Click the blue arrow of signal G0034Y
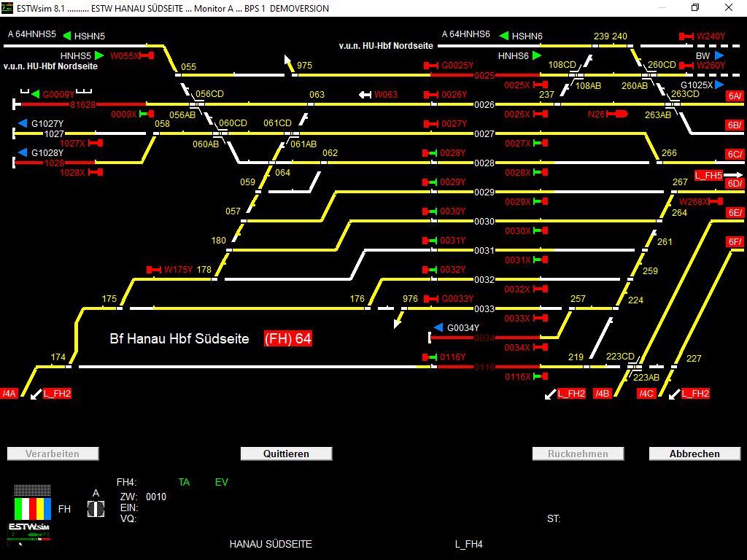 (438, 327)
